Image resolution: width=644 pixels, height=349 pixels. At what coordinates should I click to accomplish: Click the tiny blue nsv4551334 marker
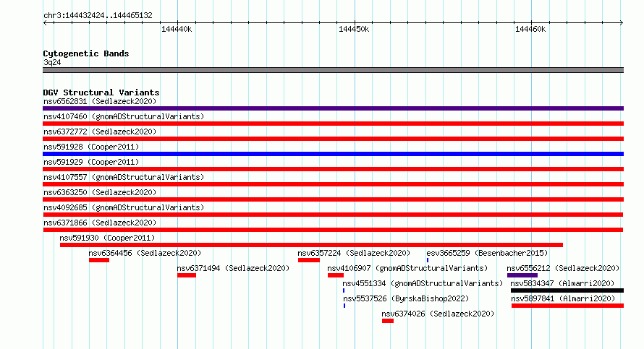click(344, 290)
